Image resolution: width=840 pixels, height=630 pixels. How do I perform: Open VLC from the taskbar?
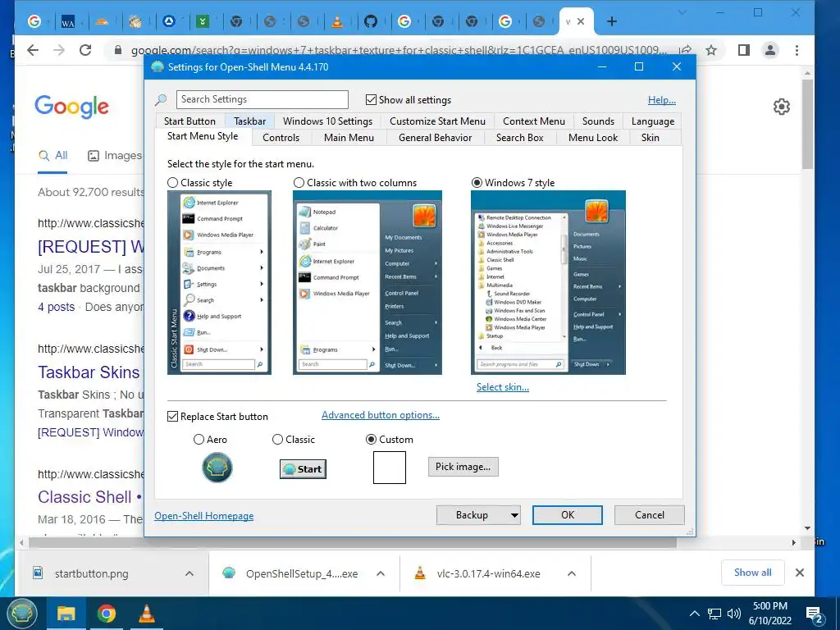[x=146, y=614]
